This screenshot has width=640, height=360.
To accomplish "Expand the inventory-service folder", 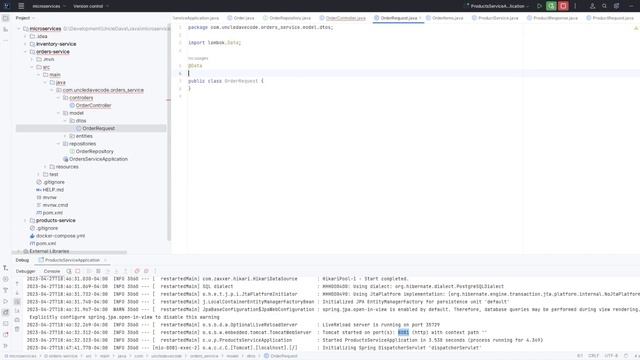I will point(26,44).
